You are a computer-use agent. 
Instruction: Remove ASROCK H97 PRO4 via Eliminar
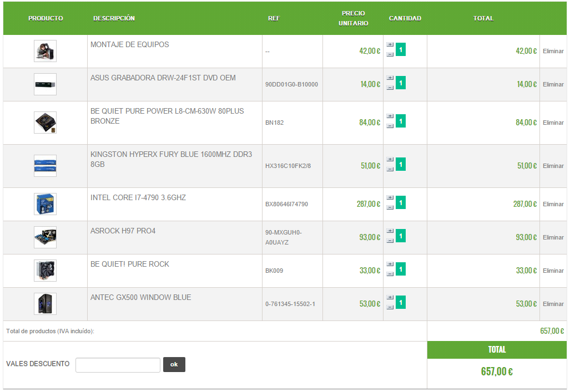click(553, 238)
